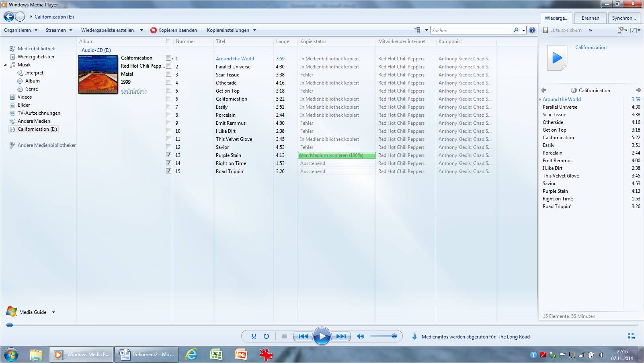Check the box for track 3 Scar Tissue
Viewport: 644px width, 363px height.
pyautogui.click(x=168, y=74)
